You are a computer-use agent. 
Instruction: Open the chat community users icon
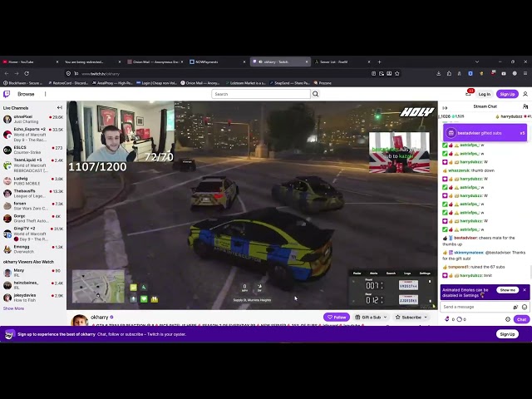[525, 106]
